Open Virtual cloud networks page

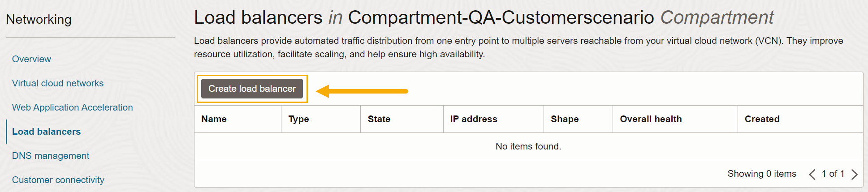tap(58, 83)
